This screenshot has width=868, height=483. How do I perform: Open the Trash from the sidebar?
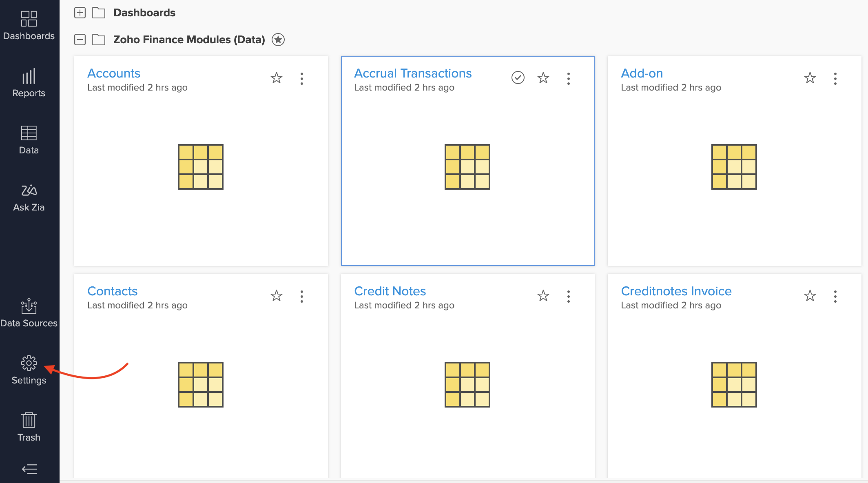[29, 426]
